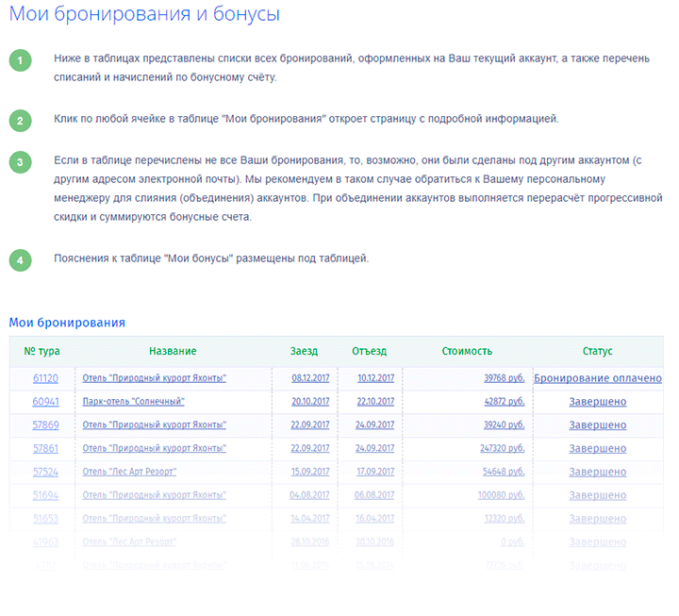Open tour number 41963 link
Screen dimensions: 679x616
(x=45, y=541)
